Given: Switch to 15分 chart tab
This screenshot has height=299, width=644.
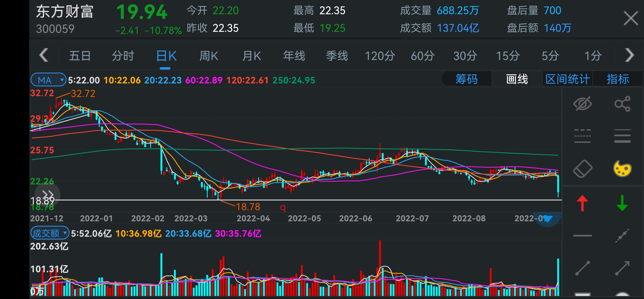Looking at the screenshot, I should pyautogui.click(x=508, y=56).
